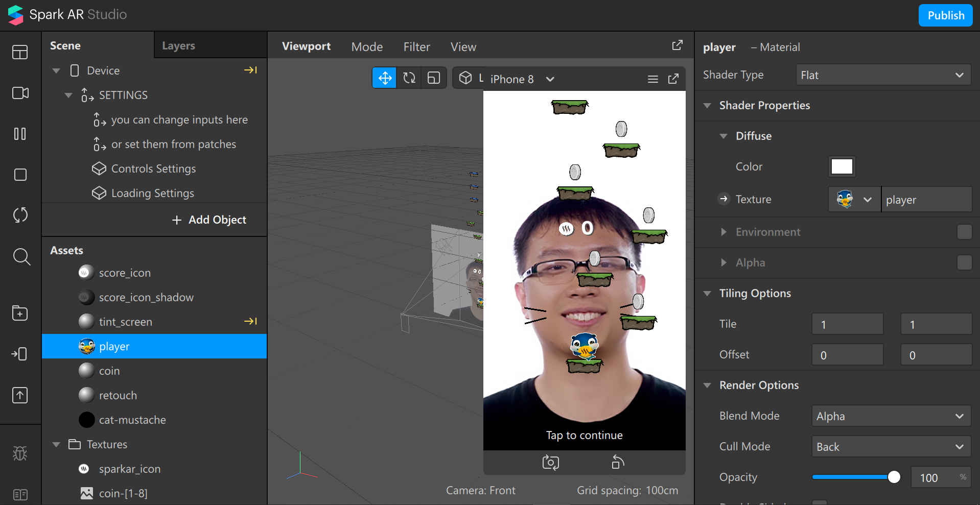Click the arrow icon on Device row
Viewport: 980px width, 505px height.
coord(250,70)
